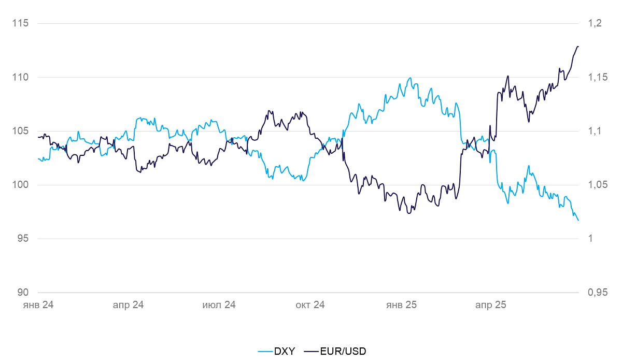Click the 0,95 right axis value

point(597,293)
